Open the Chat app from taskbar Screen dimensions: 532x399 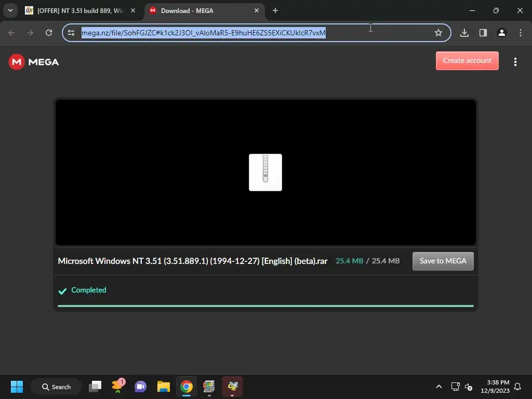(x=140, y=387)
